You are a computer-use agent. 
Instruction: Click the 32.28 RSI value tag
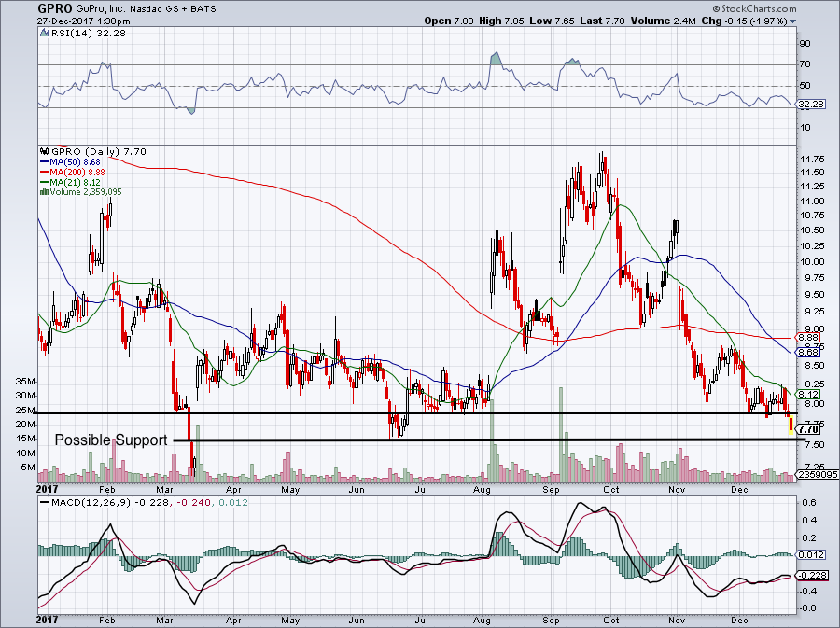[x=810, y=105]
